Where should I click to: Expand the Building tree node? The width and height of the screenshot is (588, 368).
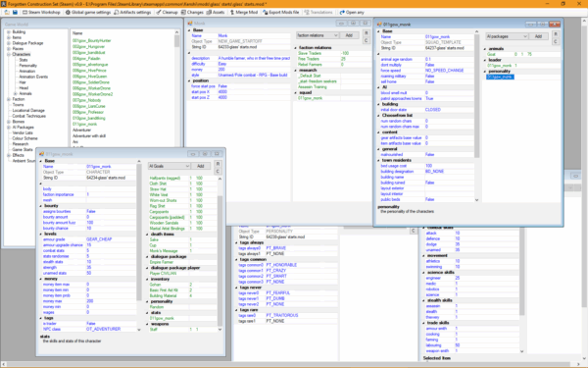(9, 32)
